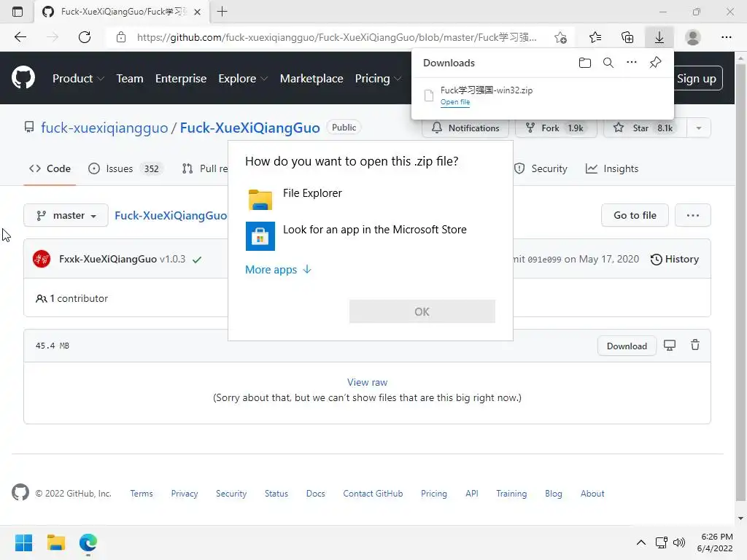Open the file actions ellipsis menu
The height and width of the screenshot is (560, 747).
693,215
